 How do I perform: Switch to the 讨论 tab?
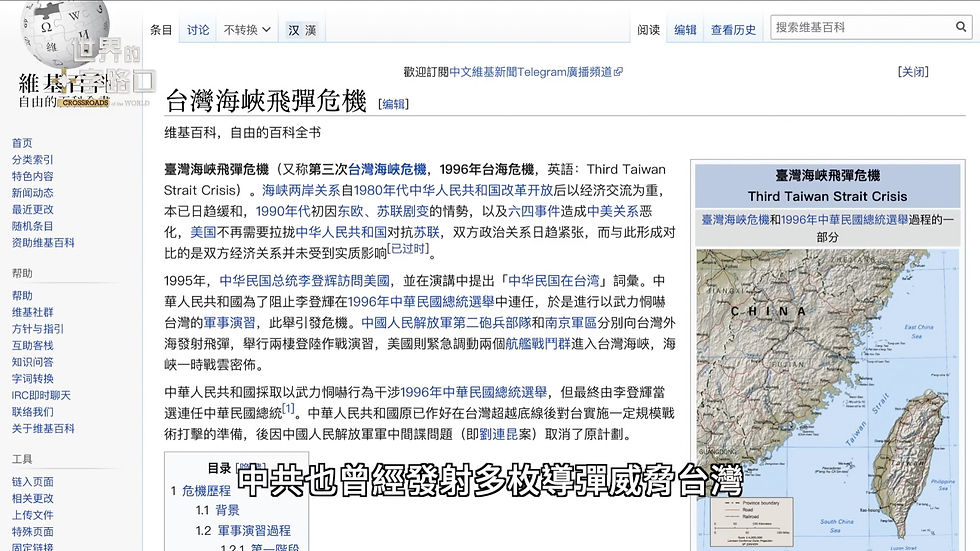tap(198, 29)
